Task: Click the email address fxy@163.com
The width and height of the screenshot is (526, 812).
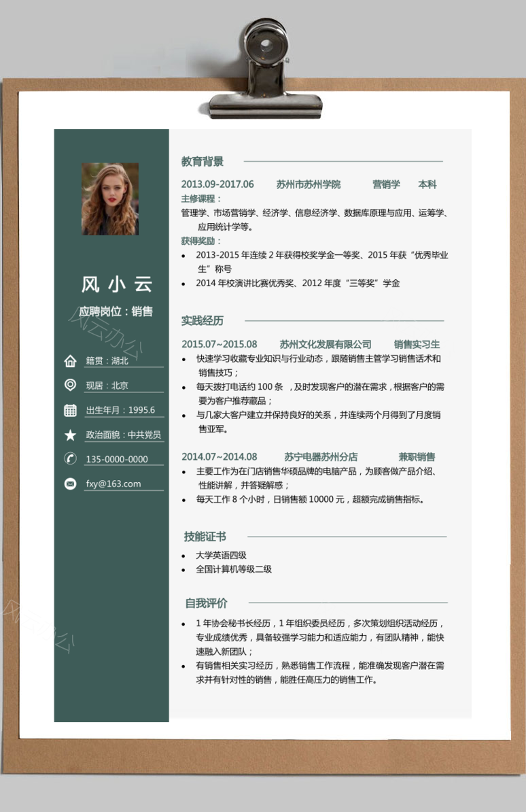Action: (x=113, y=484)
